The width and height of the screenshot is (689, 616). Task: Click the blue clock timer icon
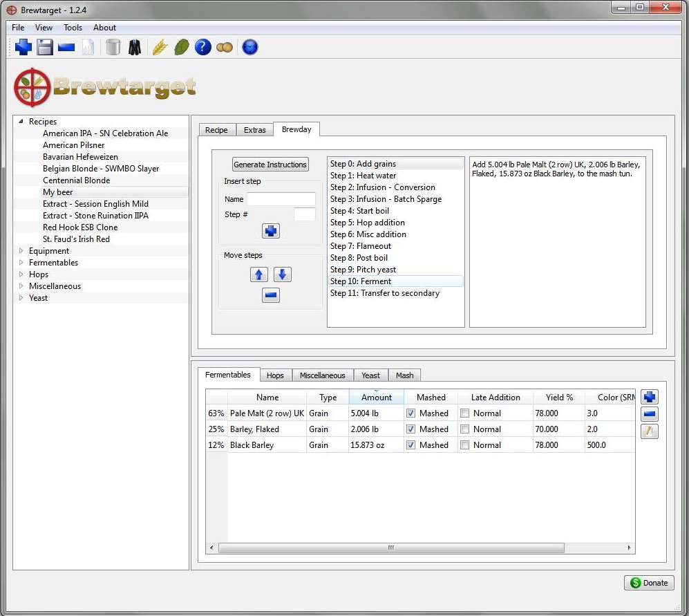point(250,47)
